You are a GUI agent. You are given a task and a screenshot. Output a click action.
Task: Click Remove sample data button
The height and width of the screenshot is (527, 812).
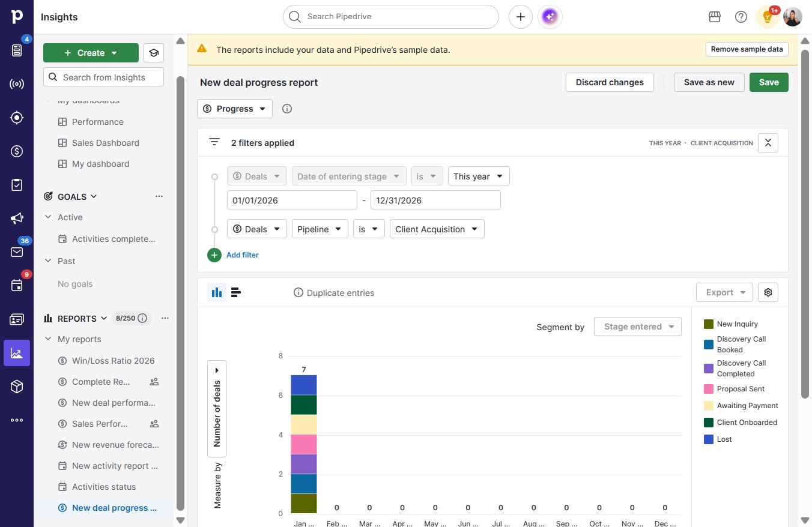pyautogui.click(x=747, y=49)
